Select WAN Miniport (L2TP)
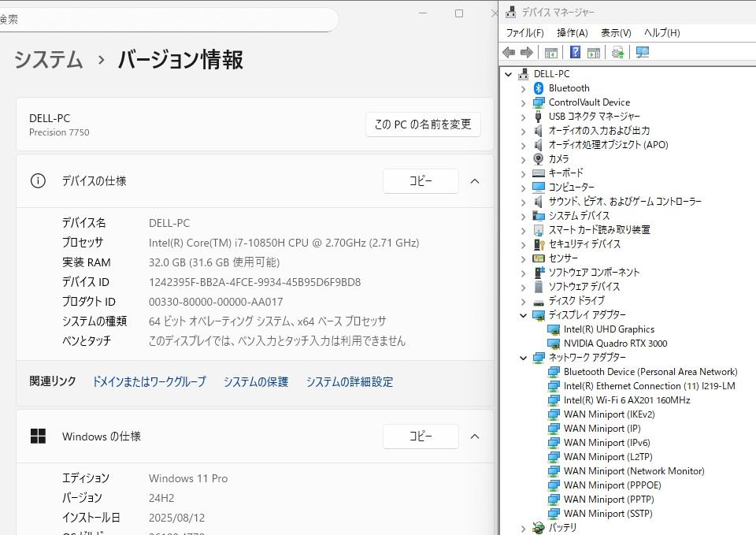This screenshot has height=535, width=756. [x=608, y=457]
